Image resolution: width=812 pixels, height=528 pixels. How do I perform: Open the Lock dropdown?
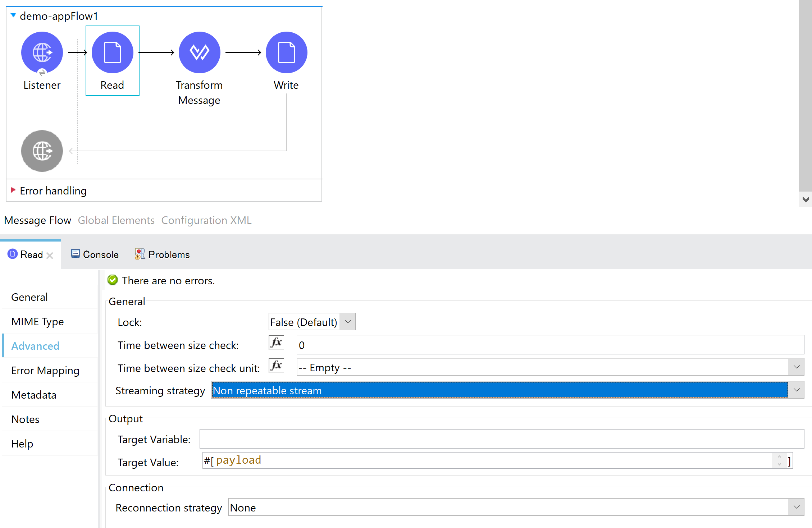347,322
